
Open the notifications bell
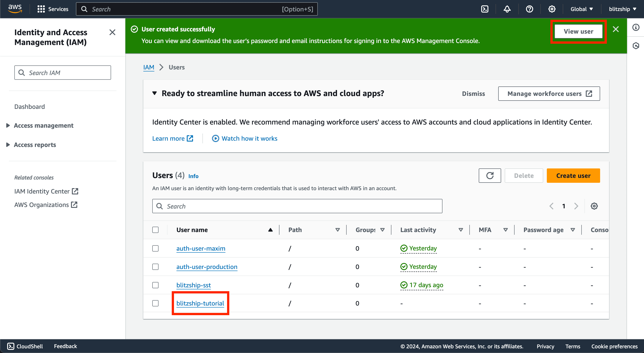click(x=507, y=9)
